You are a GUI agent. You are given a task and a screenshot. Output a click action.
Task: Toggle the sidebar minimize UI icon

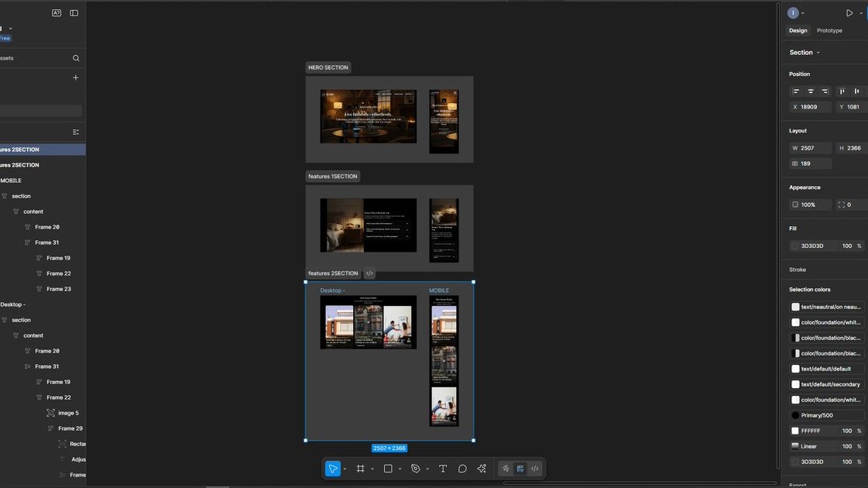click(74, 12)
